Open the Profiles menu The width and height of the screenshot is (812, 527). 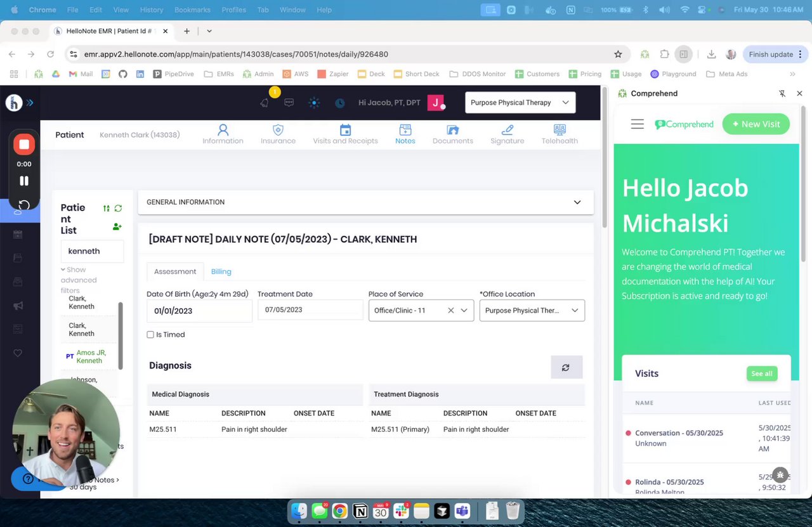pyautogui.click(x=234, y=10)
